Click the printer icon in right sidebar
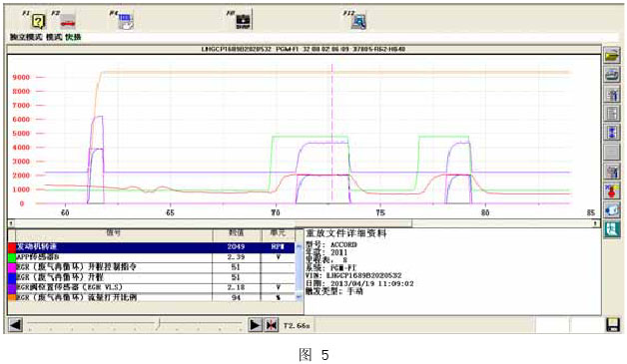Screen dimensions: 627x364 612,75
